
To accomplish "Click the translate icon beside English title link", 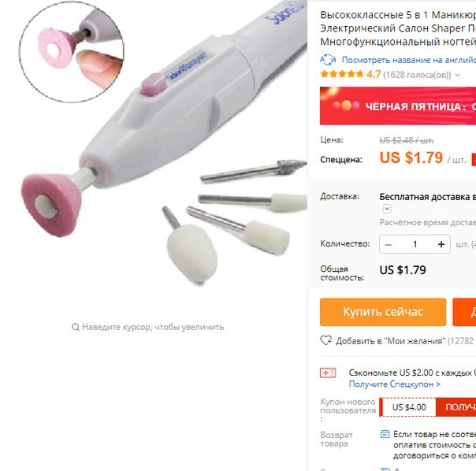I will [328, 60].
